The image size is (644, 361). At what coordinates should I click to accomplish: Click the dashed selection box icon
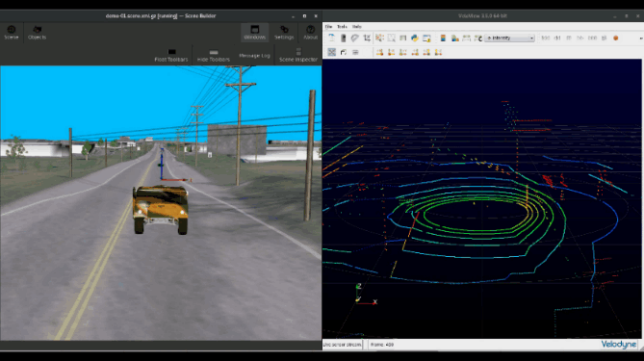pos(391,39)
